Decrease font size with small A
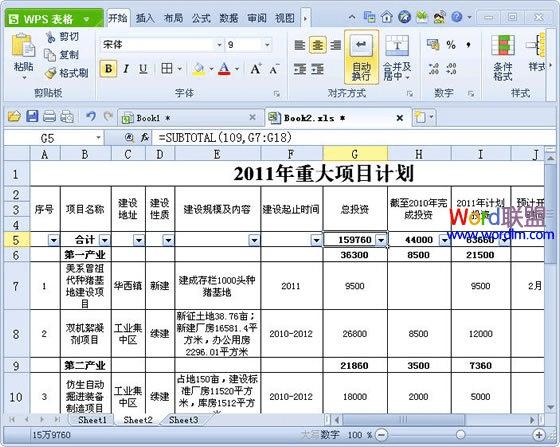The image size is (560, 447). tap(274, 69)
